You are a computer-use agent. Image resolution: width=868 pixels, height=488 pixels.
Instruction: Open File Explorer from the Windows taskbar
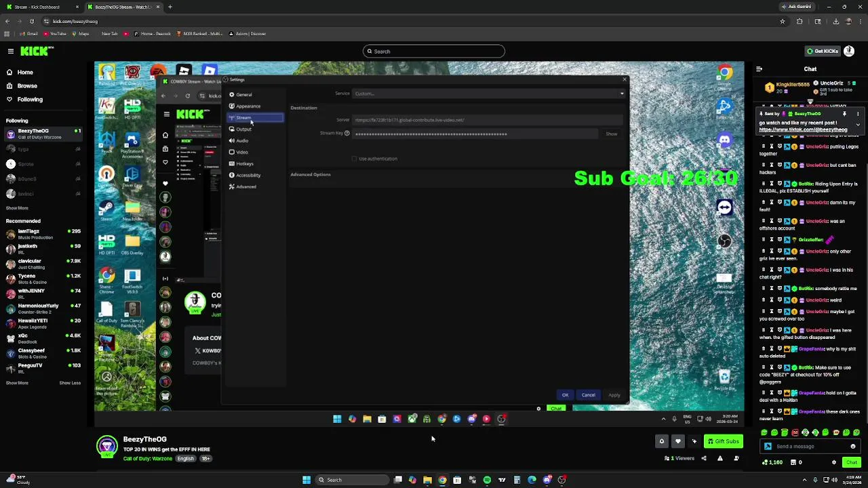(x=427, y=480)
